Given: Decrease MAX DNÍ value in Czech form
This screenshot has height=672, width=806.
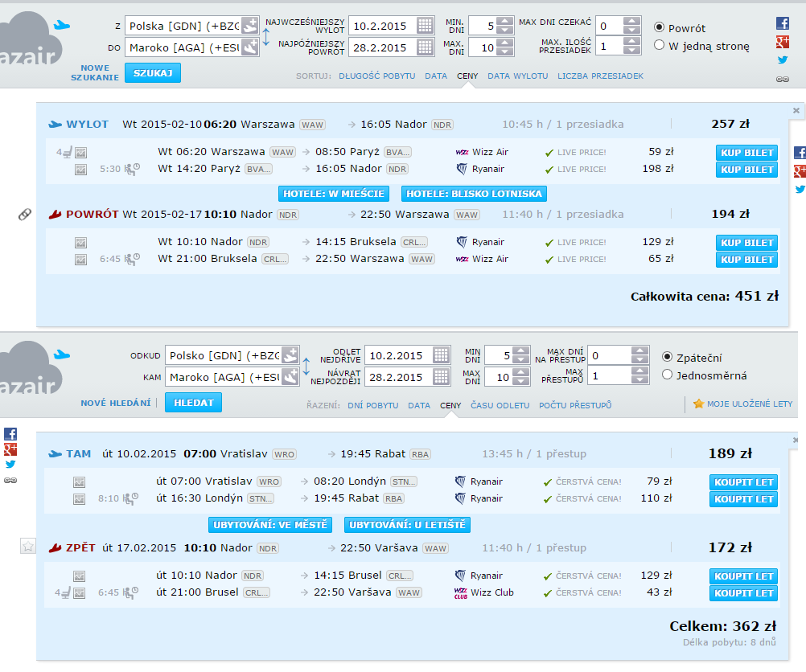Looking at the screenshot, I should (x=521, y=382).
